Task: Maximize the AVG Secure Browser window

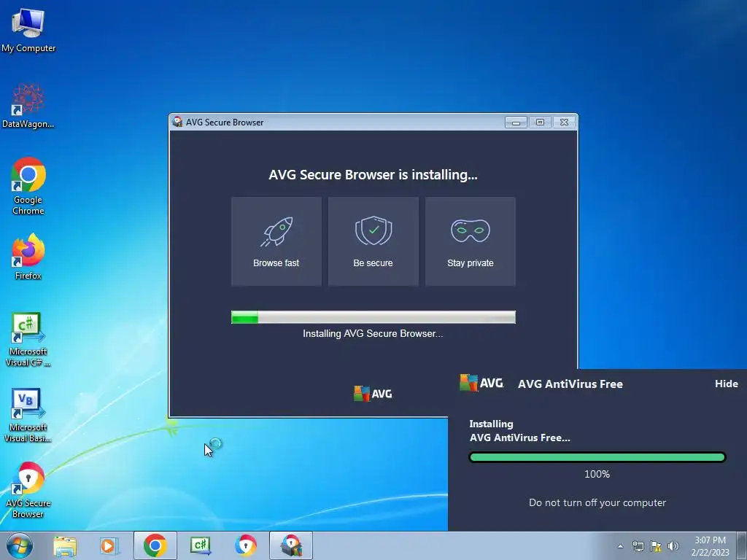Action: tap(540, 122)
